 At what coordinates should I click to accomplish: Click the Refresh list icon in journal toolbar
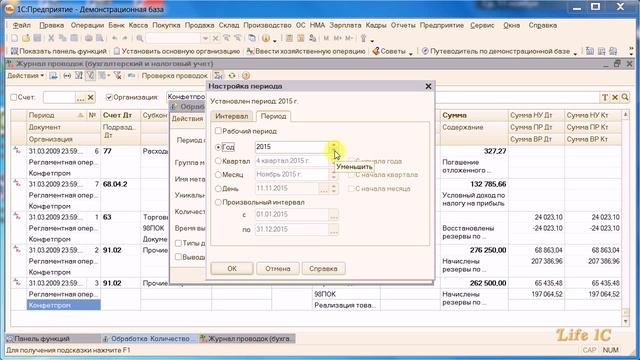pos(232,76)
